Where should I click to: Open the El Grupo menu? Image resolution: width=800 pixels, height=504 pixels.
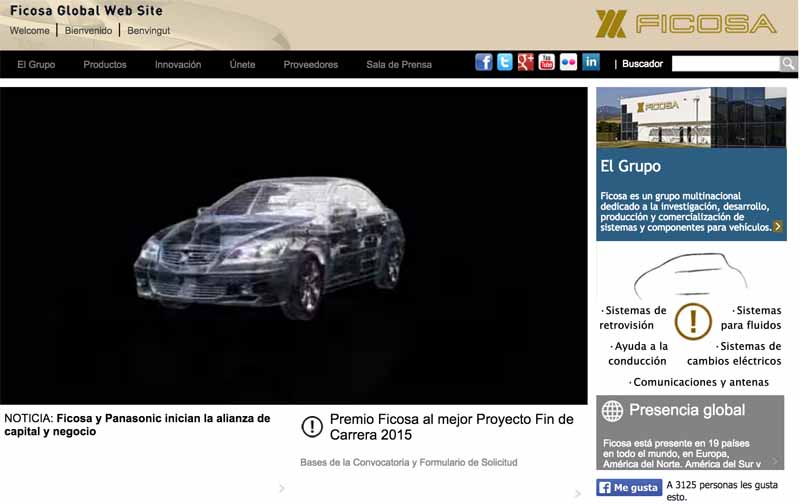pyautogui.click(x=36, y=65)
